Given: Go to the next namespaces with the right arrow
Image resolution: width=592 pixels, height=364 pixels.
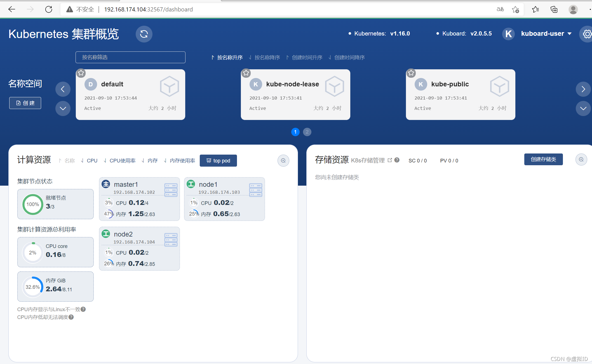Looking at the screenshot, I should point(583,89).
